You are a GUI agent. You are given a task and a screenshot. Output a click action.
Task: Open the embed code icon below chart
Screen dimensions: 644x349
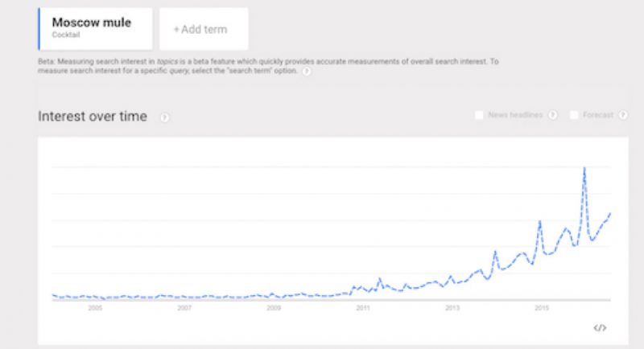(x=599, y=327)
